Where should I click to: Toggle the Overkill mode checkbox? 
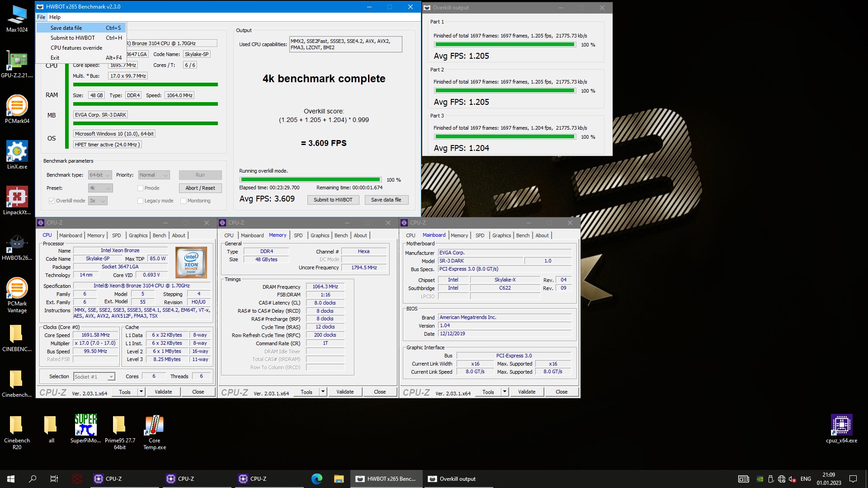[x=52, y=201]
